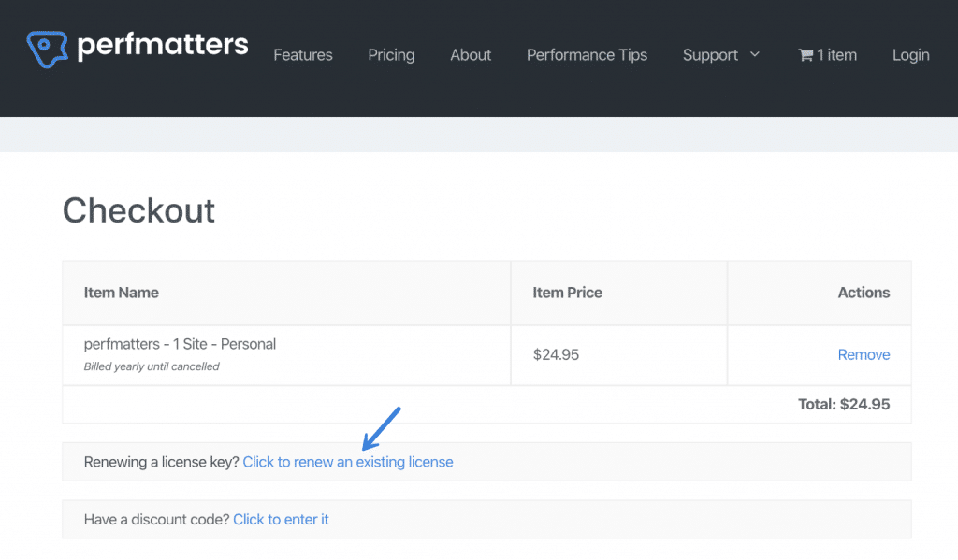Expand the Support dropdown chevron
This screenshot has width=958, height=560.
(x=755, y=54)
